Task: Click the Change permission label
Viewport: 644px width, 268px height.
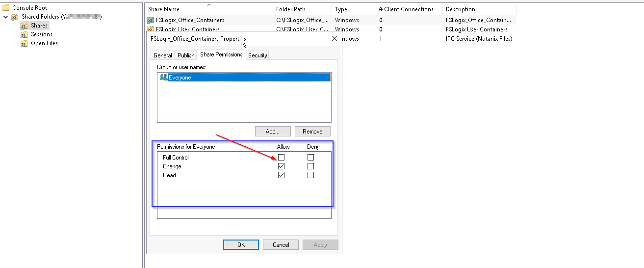Action: click(172, 166)
